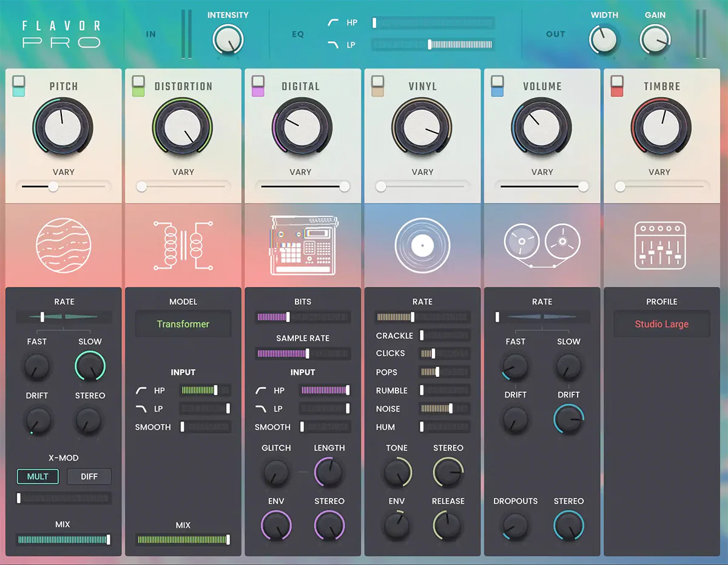Click the Intensity knob
This screenshot has width=728, height=565.
tap(228, 38)
